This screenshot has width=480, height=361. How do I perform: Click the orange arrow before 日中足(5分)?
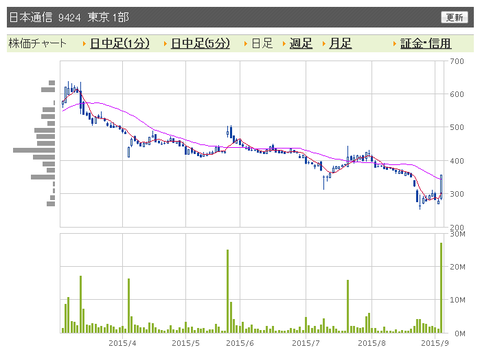(x=165, y=44)
